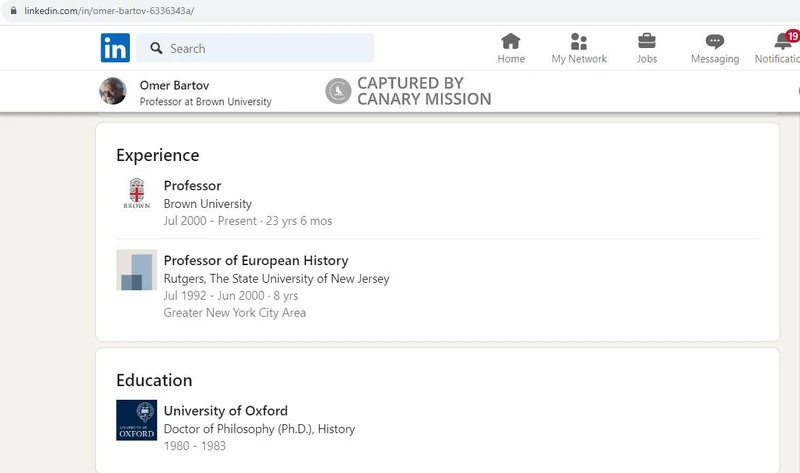Screen dimensions: 800x473
Task: Click the Experience section heading
Action: [158, 155]
